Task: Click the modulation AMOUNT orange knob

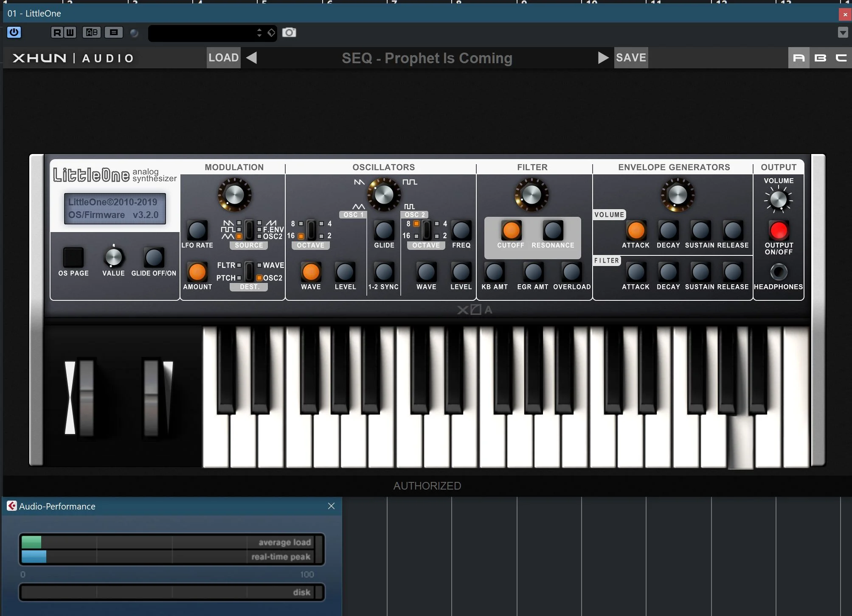Action: tap(197, 272)
